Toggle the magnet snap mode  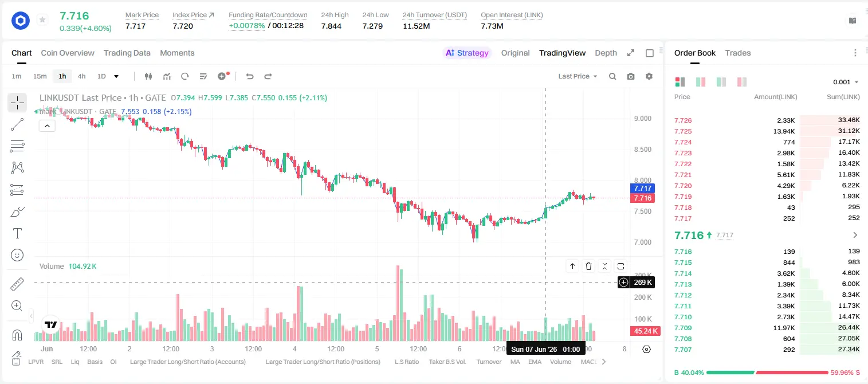click(x=17, y=335)
